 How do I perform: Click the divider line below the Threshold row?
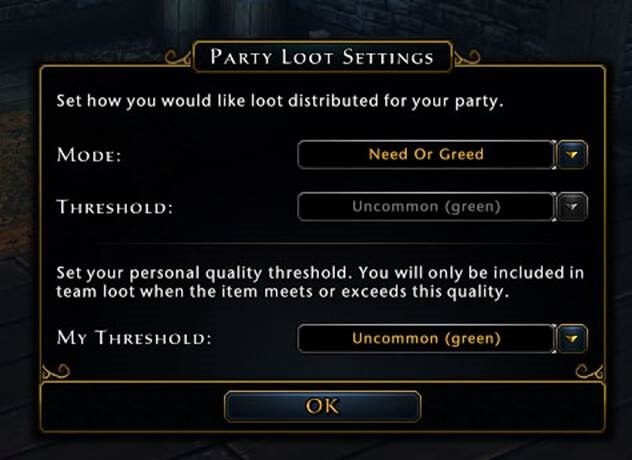[322, 243]
